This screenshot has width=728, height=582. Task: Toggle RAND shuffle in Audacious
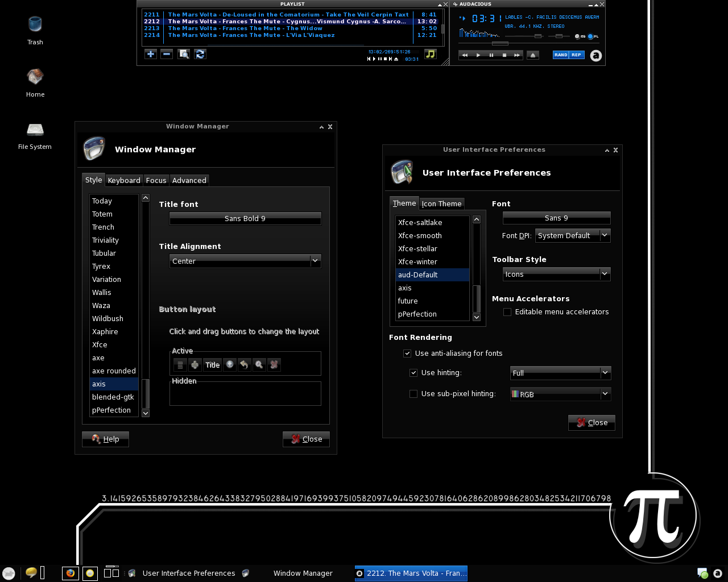(561, 55)
